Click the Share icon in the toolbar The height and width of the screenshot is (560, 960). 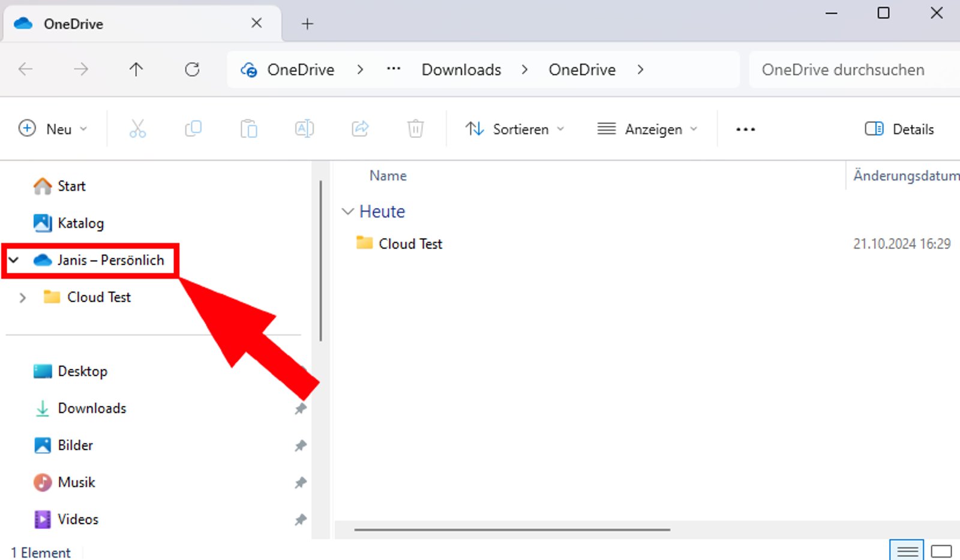359,128
